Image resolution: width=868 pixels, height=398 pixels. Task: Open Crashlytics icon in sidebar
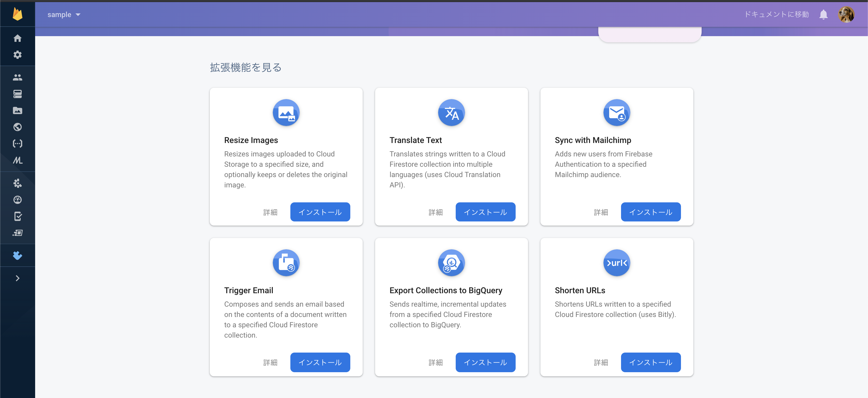click(x=18, y=183)
